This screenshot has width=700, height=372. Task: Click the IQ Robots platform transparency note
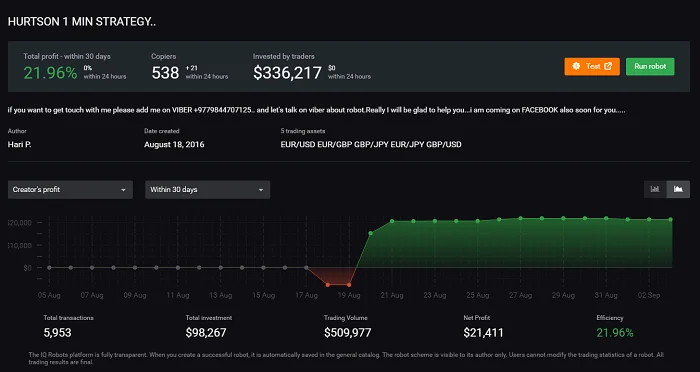tap(346, 359)
